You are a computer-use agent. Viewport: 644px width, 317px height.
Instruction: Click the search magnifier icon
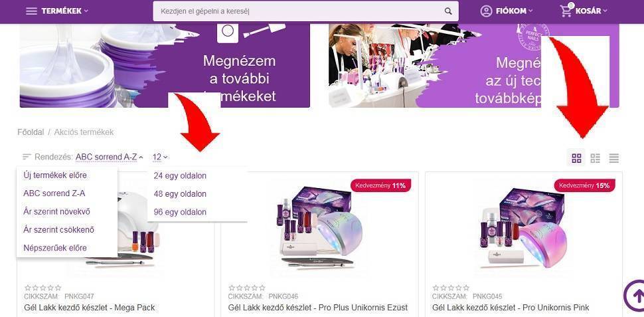click(x=448, y=11)
